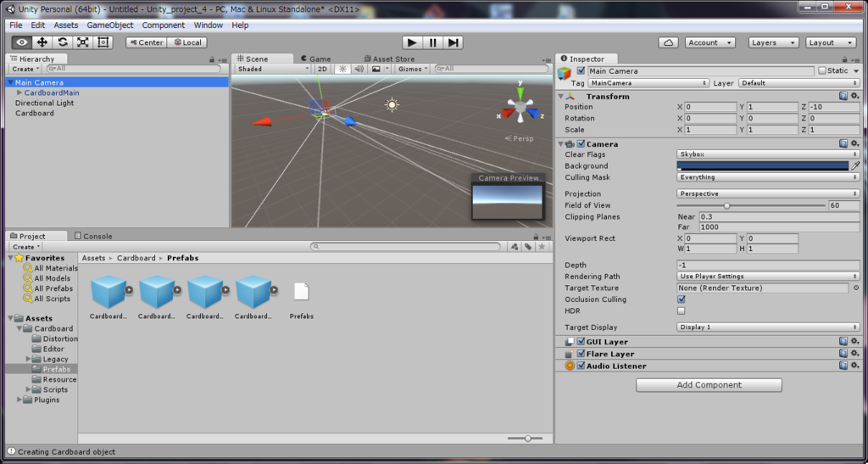
Task: Enable the HDR checkbox
Action: [681, 311]
